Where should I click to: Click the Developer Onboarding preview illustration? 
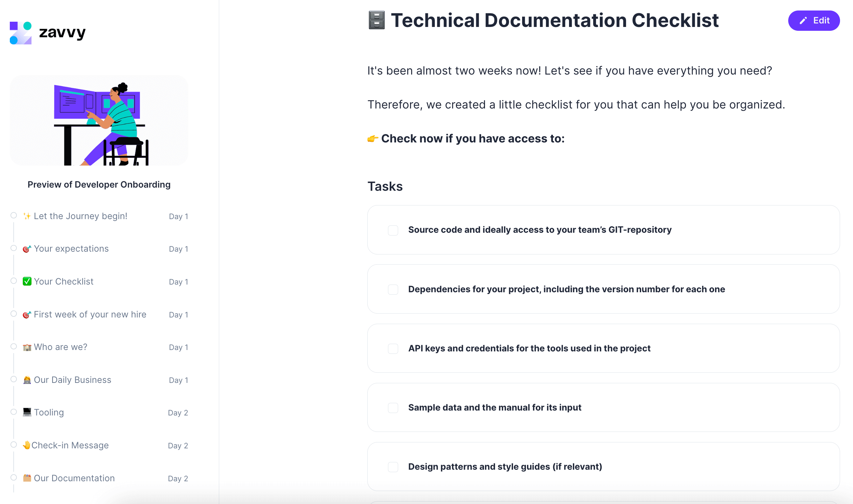point(99,120)
